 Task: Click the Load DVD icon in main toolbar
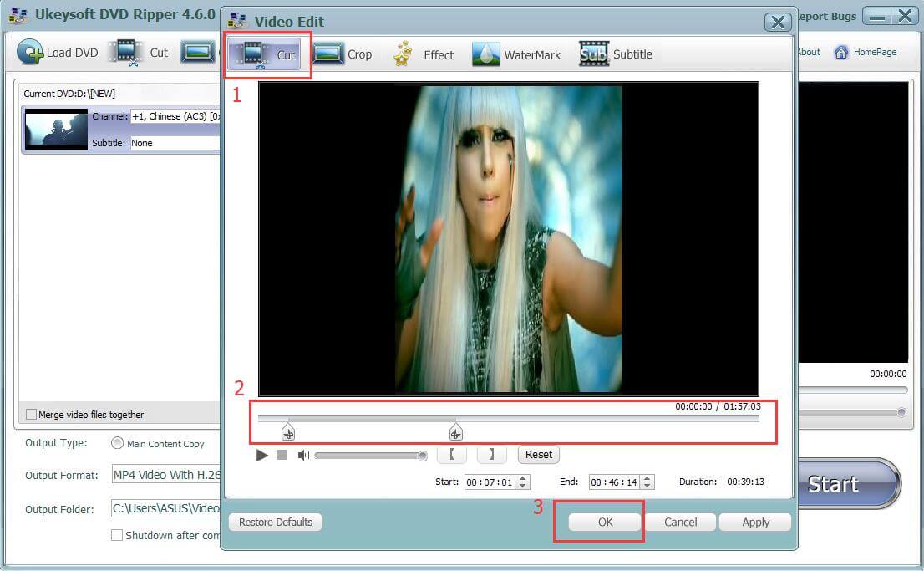coord(31,52)
